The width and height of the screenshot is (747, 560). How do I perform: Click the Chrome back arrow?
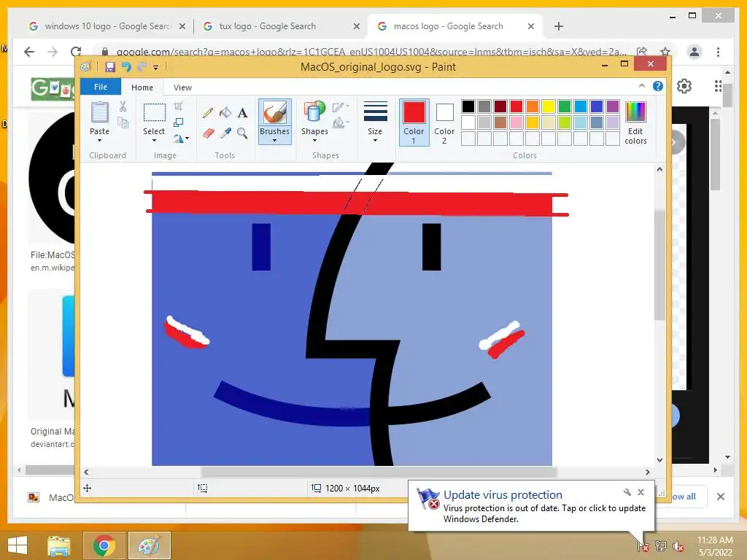(x=29, y=52)
